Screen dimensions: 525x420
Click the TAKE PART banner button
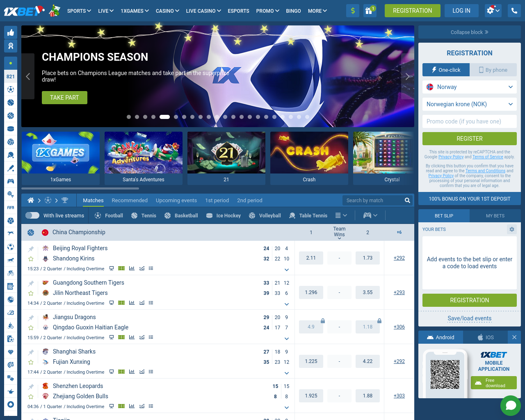coord(64,98)
